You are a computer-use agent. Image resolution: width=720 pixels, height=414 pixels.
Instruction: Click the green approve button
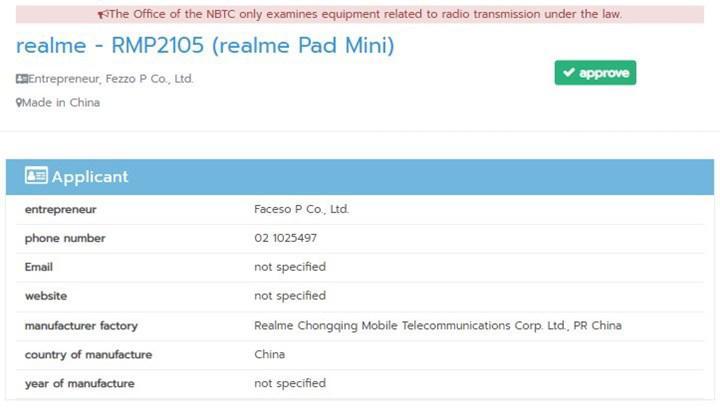595,73
